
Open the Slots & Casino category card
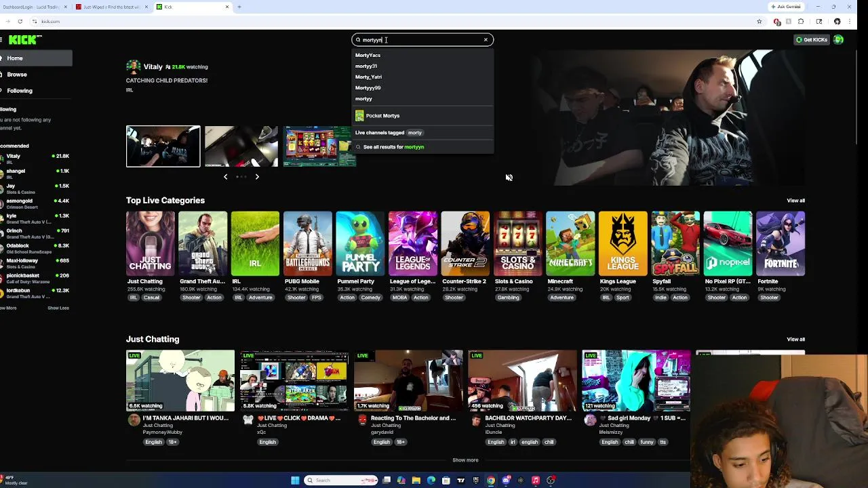(x=518, y=244)
